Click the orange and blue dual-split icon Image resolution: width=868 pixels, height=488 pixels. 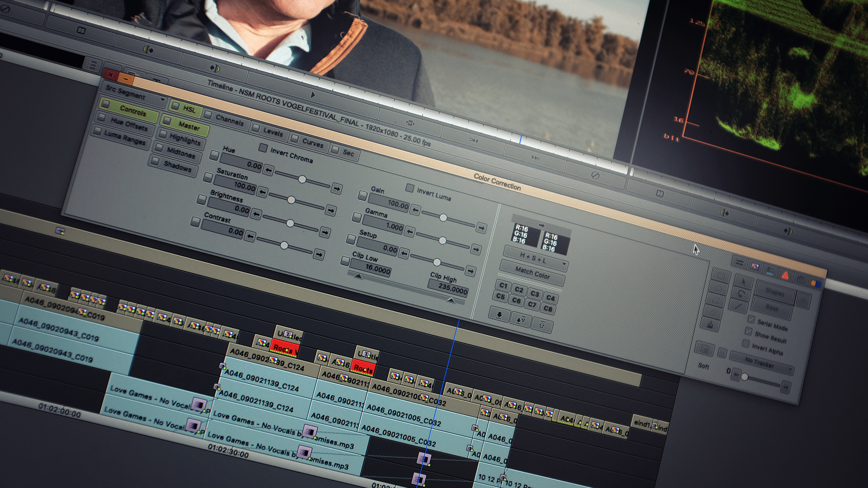(816, 283)
